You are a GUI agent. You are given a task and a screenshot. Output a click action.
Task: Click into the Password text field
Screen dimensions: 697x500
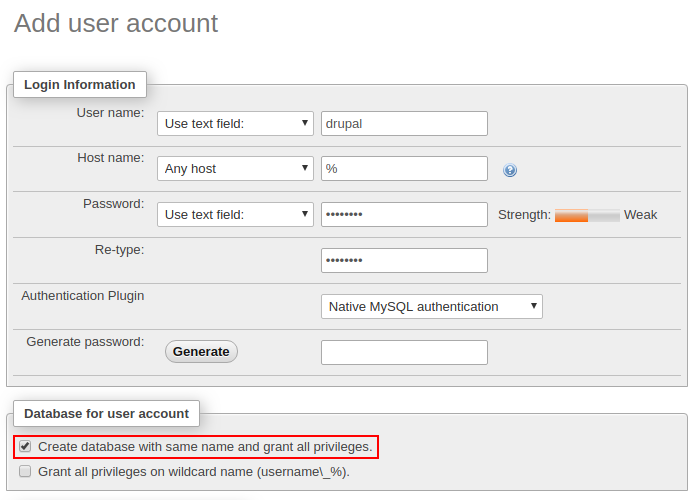coord(404,214)
